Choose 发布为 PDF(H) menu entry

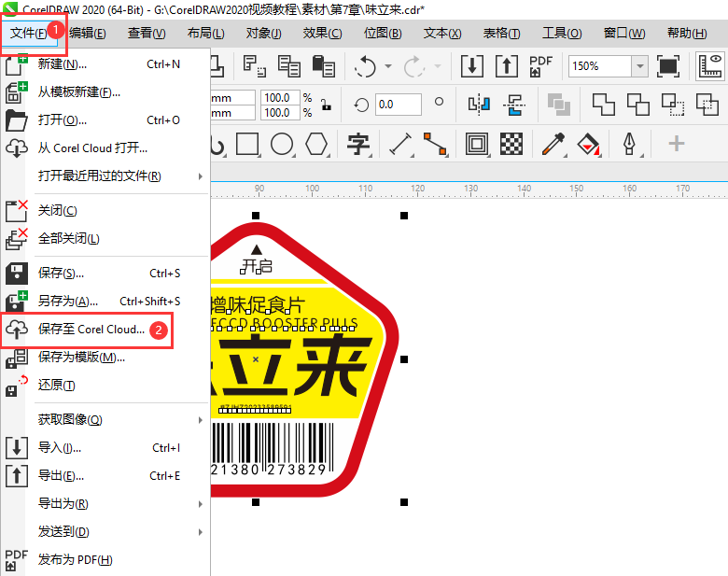tap(105, 559)
